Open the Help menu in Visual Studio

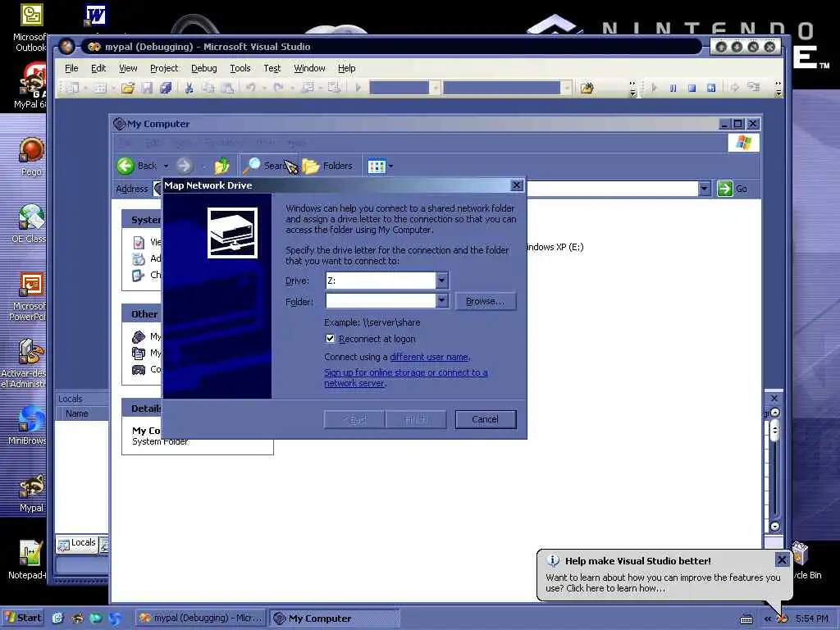(347, 69)
